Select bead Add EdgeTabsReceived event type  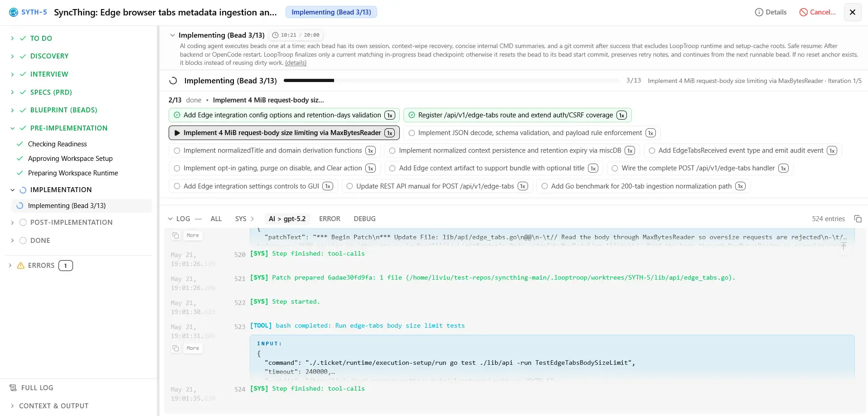click(742, 150)
